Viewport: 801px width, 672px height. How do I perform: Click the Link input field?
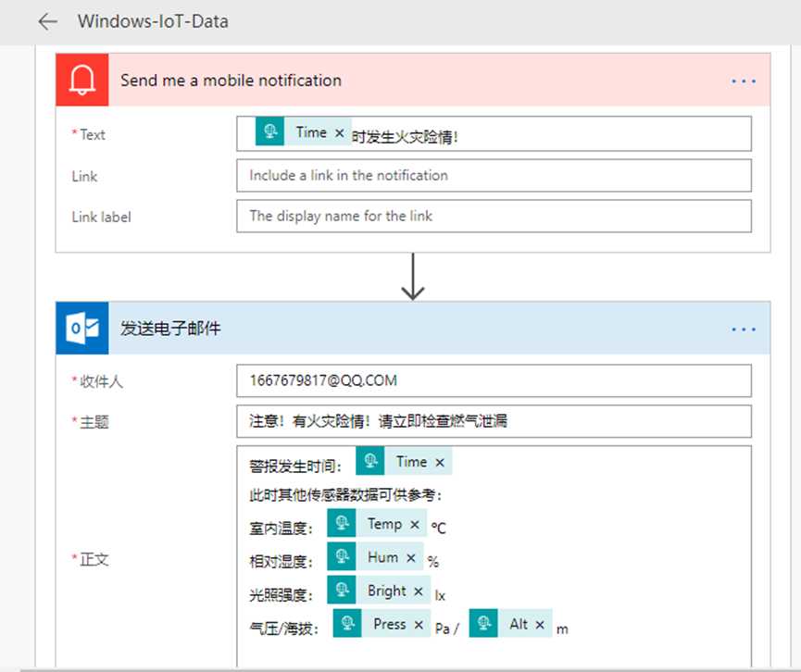coord(494,176)
